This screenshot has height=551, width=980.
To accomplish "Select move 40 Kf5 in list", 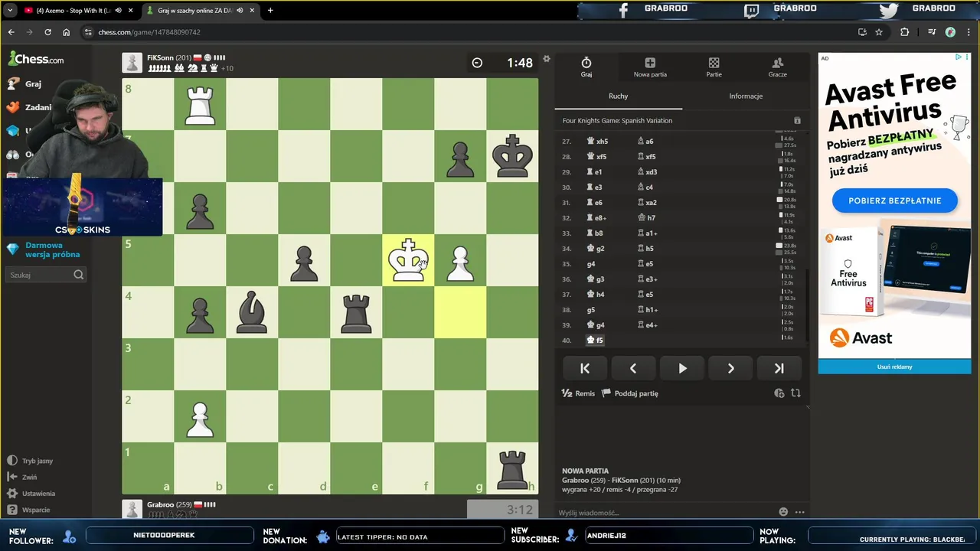I will (x=596, y=341).
